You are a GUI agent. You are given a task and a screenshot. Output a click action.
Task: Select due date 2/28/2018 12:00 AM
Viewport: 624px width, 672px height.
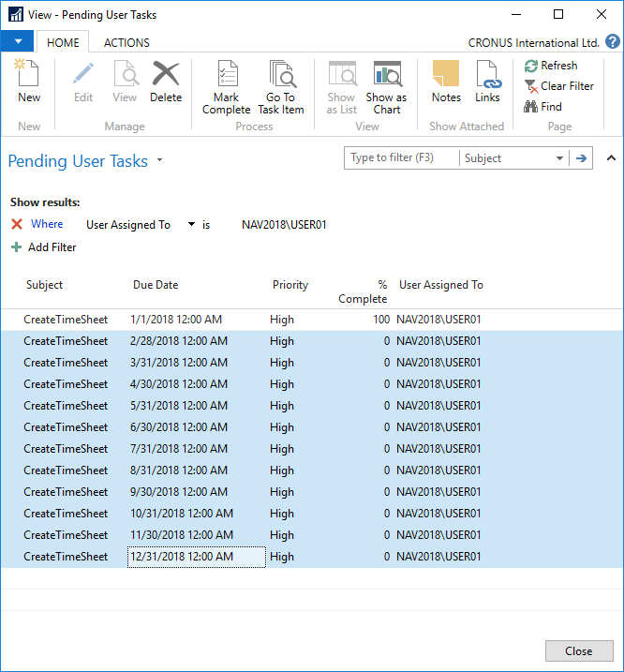179,341
